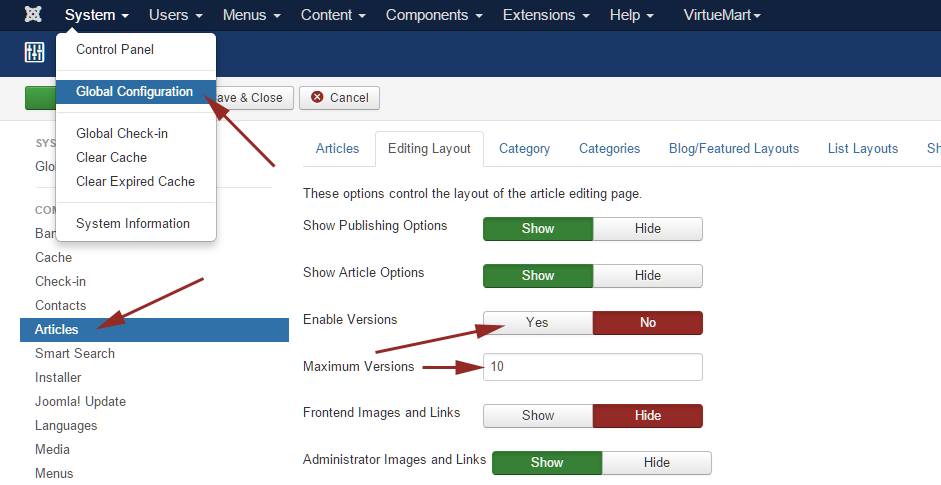Open the Help menu
941x485 pixels.
631,15
